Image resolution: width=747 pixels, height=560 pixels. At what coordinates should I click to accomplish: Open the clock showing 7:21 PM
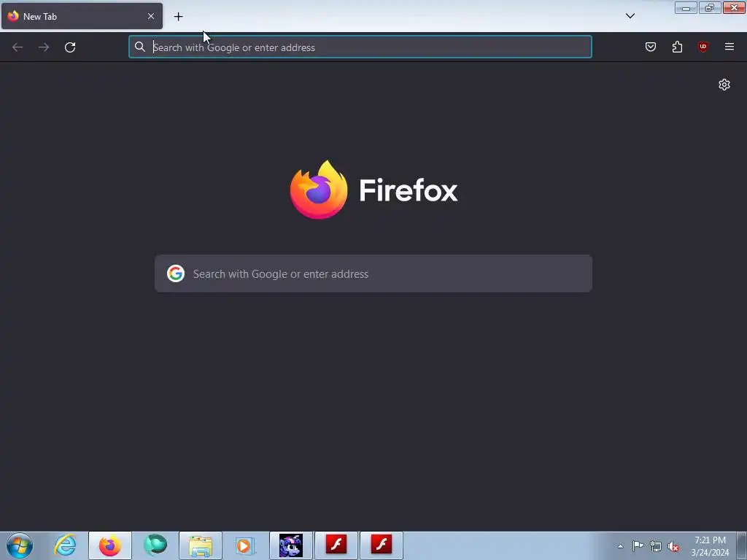[710, 546]
